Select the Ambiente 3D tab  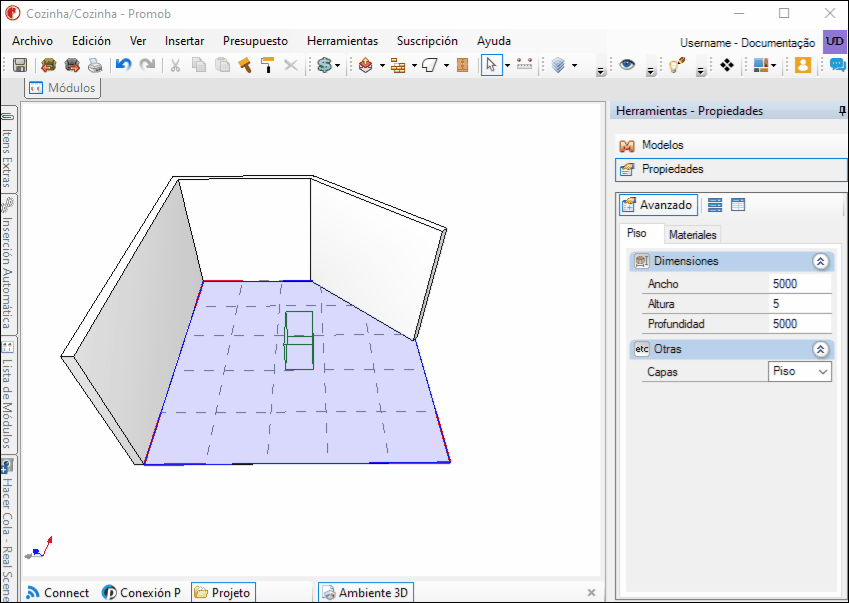point(365,593)
